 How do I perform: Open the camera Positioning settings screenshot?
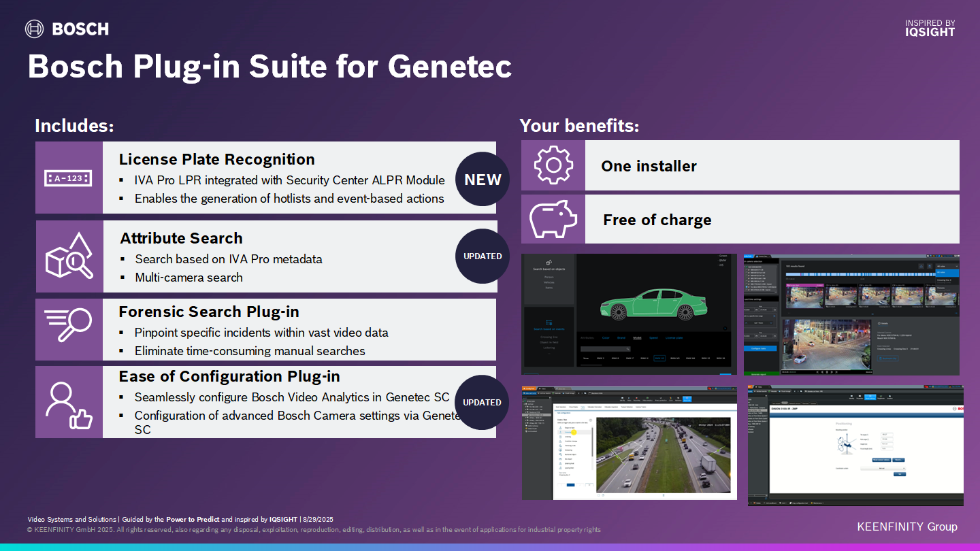coord(855,446)
